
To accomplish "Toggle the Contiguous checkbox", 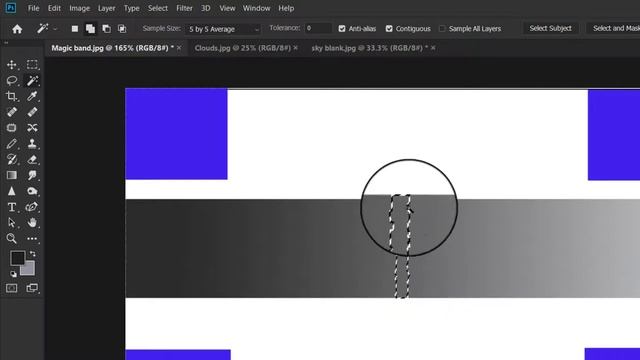I will [x=389, y=29].
